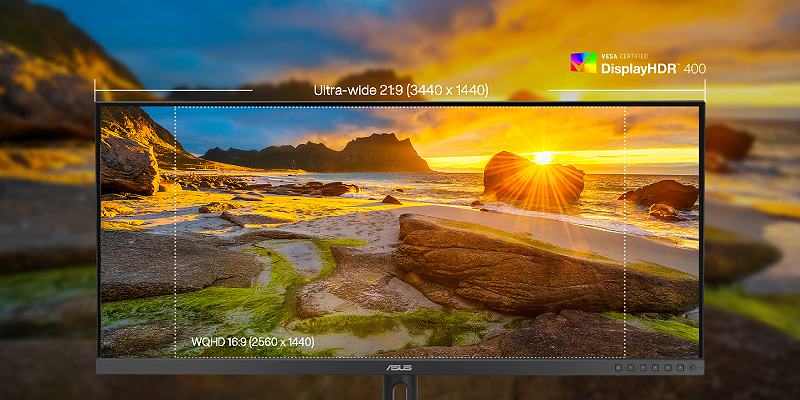The width and height of the screenshot is (800, 400).
Task: Click the "Ultra-wide 21:9 (3440 x 1440)" label
Action: click(401, 90)
